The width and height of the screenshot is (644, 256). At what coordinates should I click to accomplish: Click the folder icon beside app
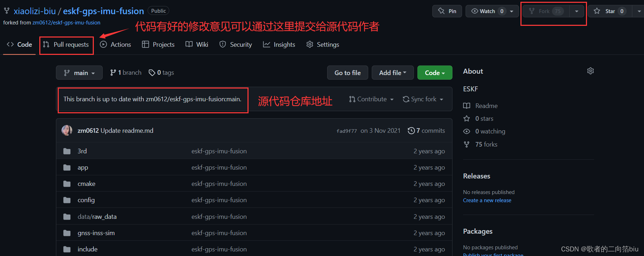click(67, 167)
